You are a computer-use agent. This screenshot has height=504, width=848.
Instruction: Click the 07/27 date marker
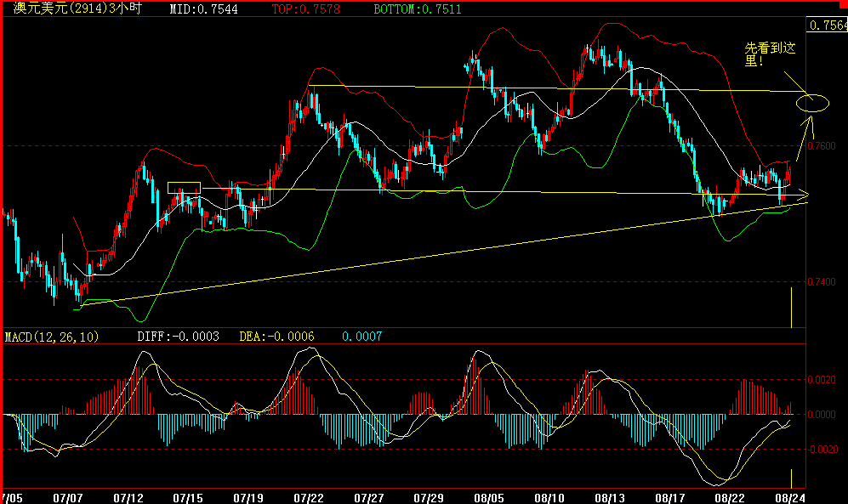369,497
